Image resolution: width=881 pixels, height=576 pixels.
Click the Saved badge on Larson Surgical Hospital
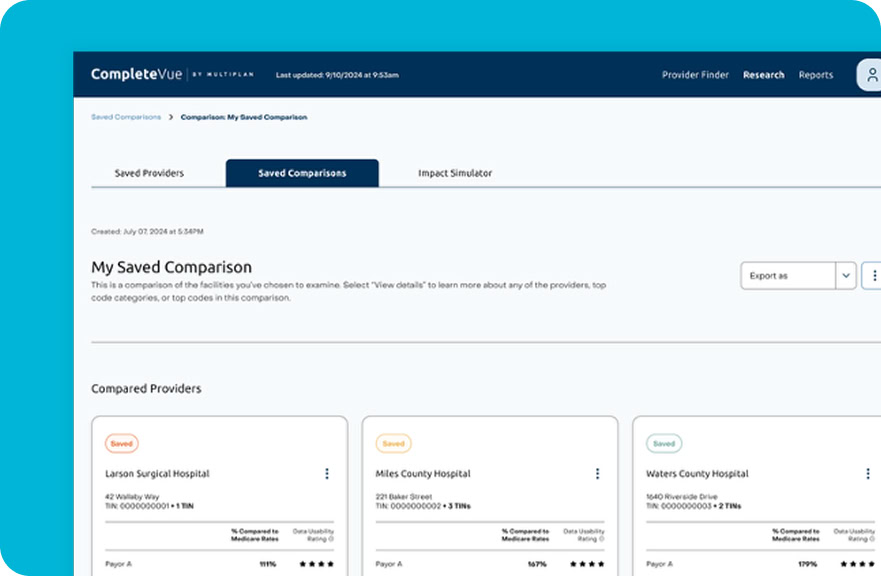(x=121, y=443)
